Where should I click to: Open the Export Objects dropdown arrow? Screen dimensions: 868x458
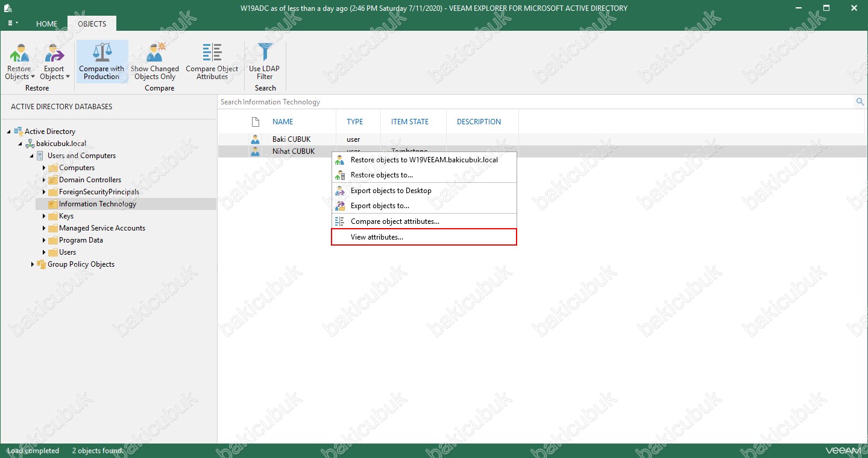pos(68,77)
